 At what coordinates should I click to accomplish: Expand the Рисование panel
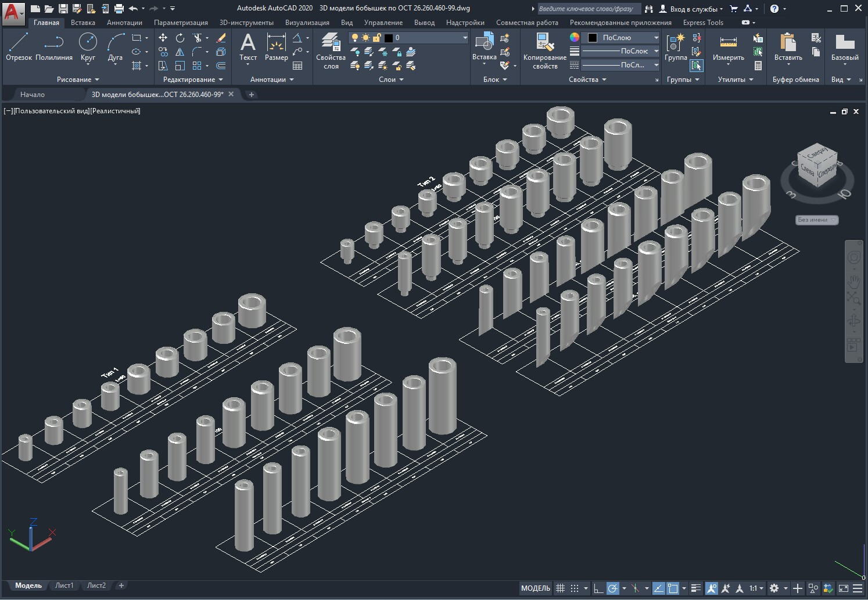tap(78, 80)
